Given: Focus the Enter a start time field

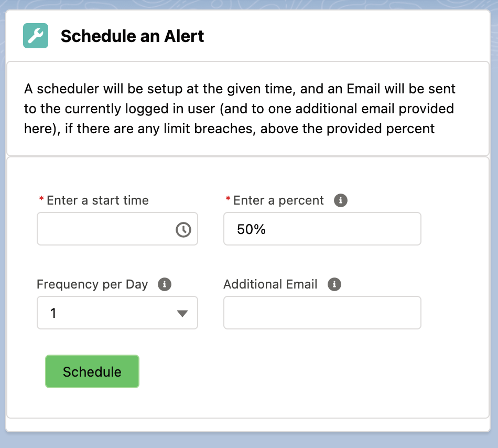Looking at the screenshot, I should [x=105, y=229].
